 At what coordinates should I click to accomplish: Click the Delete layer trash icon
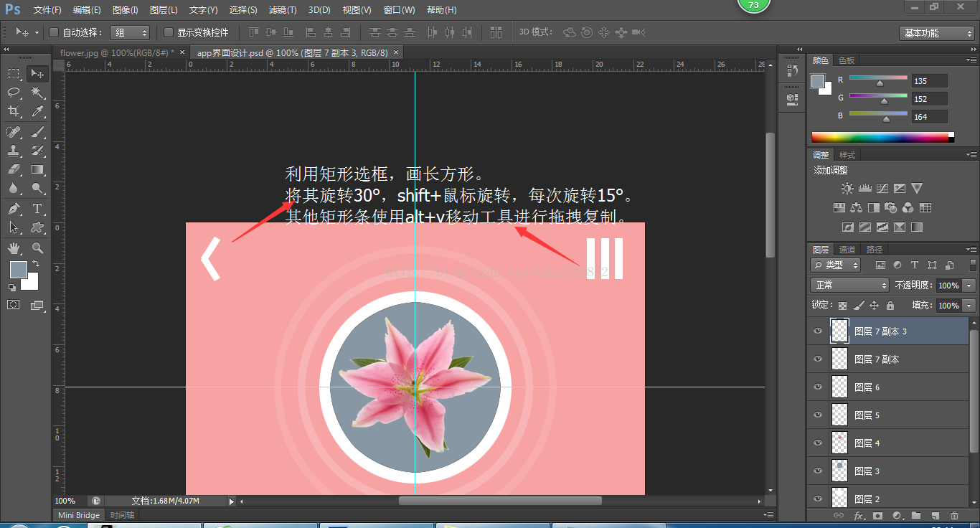pos(954,515)
